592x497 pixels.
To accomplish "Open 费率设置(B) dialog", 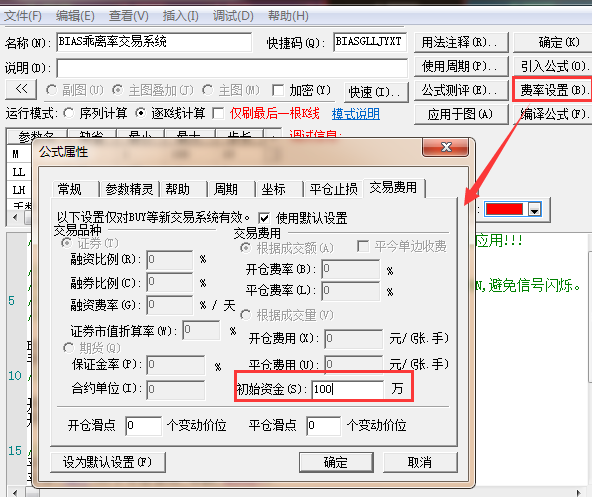I will click(553, 90).
